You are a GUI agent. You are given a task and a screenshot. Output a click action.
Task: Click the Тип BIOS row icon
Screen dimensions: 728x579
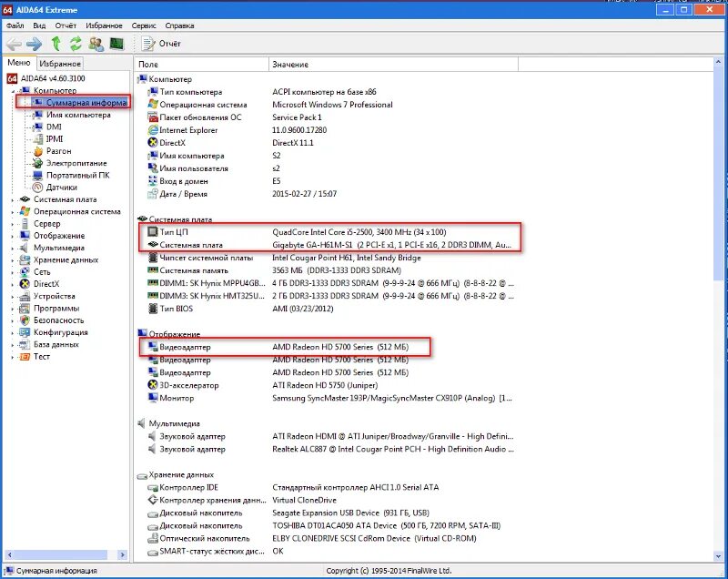coord(153,309)
